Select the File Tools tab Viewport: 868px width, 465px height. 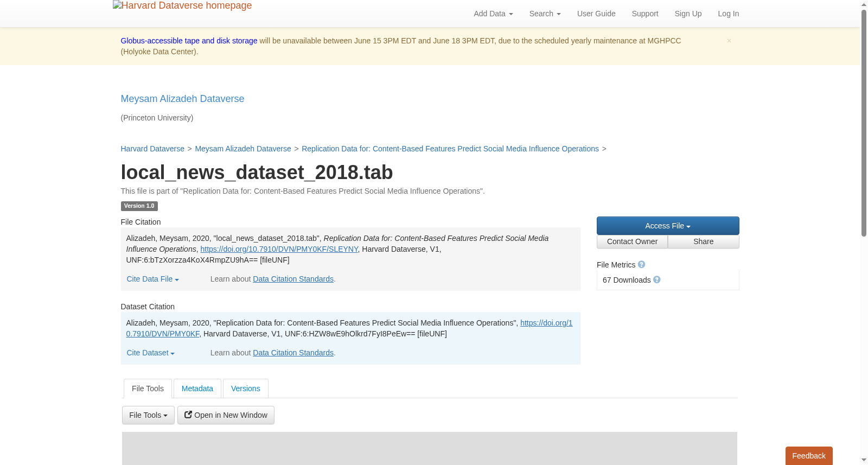pyautogui.click(x=148, y=388)
